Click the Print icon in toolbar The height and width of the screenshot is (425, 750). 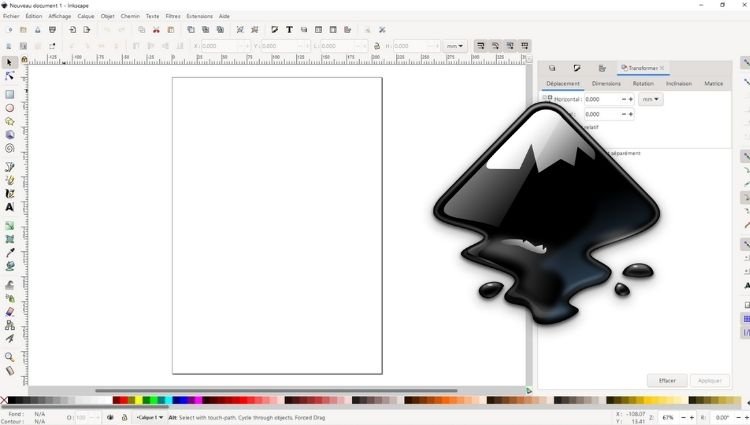pos(53,30)
